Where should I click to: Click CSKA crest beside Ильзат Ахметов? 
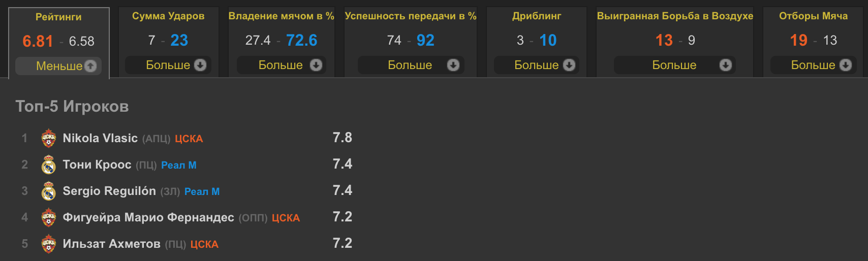coord(49,244)
